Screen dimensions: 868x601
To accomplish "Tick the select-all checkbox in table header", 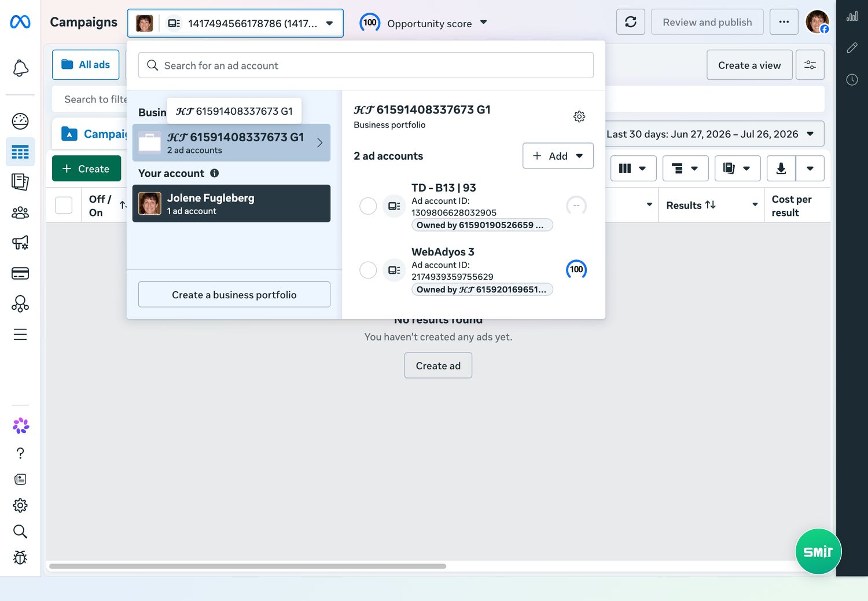I will [64, 206].
